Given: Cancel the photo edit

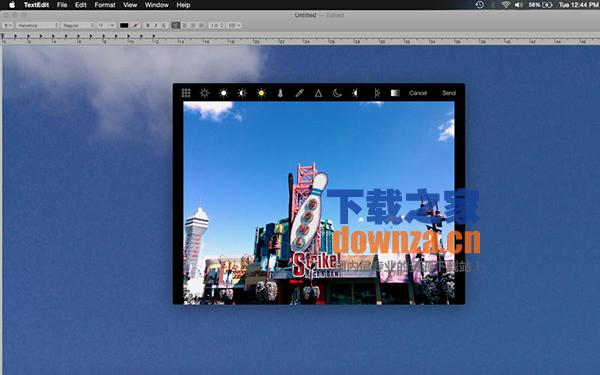Looking at the screenshot, I should point(418,93).
